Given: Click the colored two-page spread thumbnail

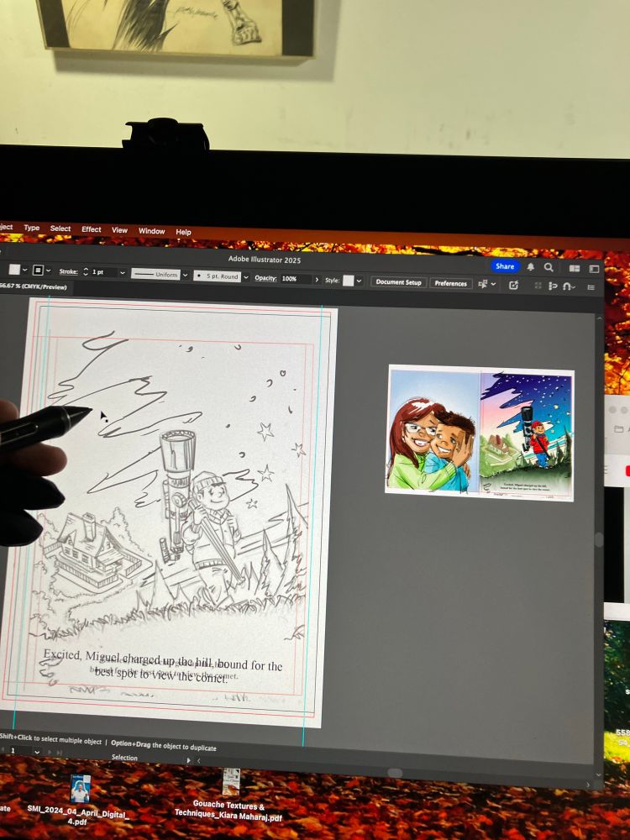Looking at the screenshot, I should click(480, 433).
